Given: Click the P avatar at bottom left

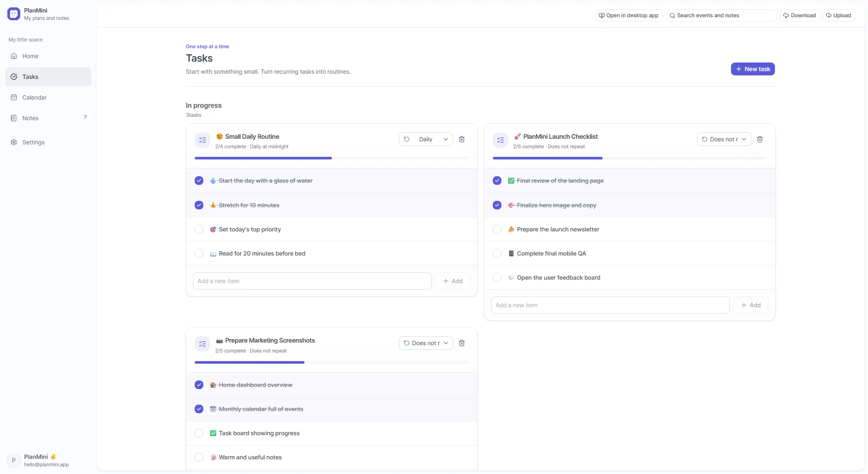Looking at the screenshot, I should coord(14,460).
